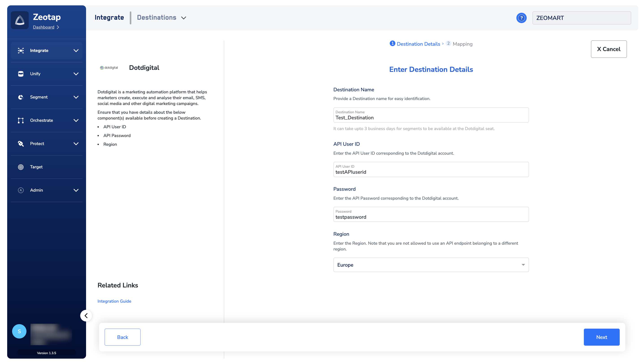Click the user avatar S

tap(19, 331)
